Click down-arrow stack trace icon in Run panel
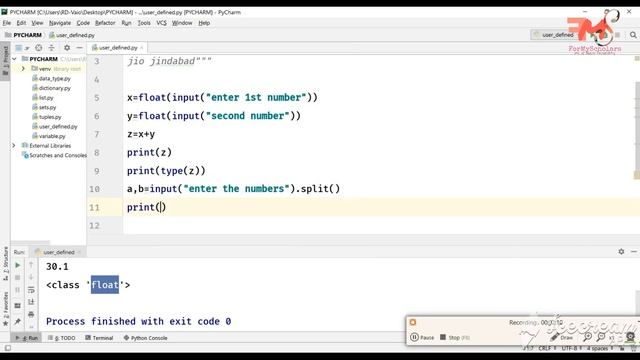 coord(31,278)
